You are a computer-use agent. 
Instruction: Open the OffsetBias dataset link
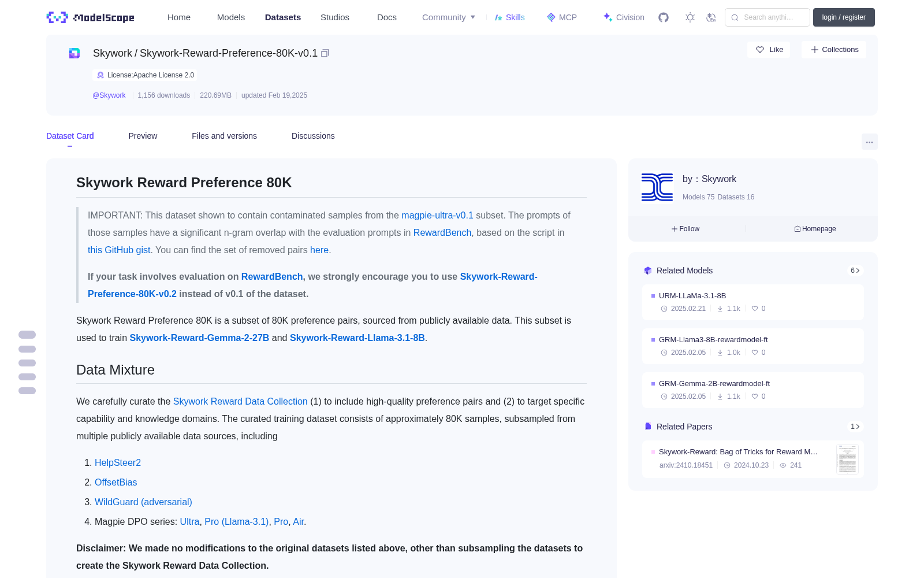point(116,482)
